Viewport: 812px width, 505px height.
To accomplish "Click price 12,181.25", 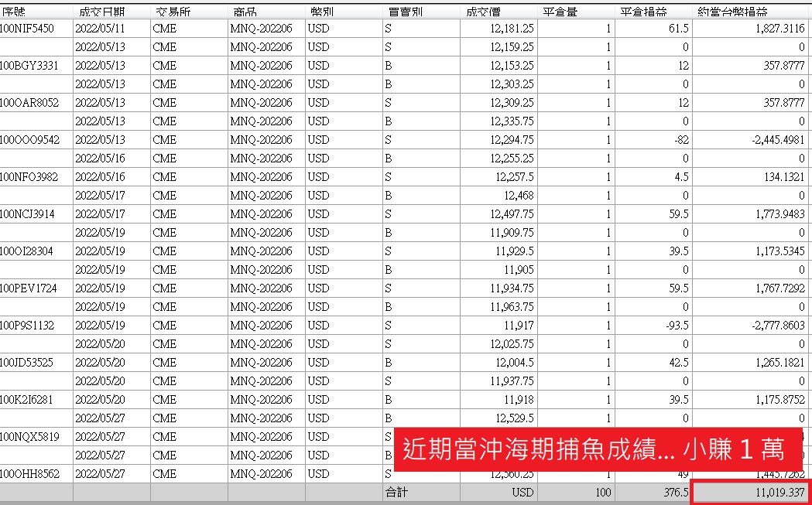I will (x=512, y=29).
